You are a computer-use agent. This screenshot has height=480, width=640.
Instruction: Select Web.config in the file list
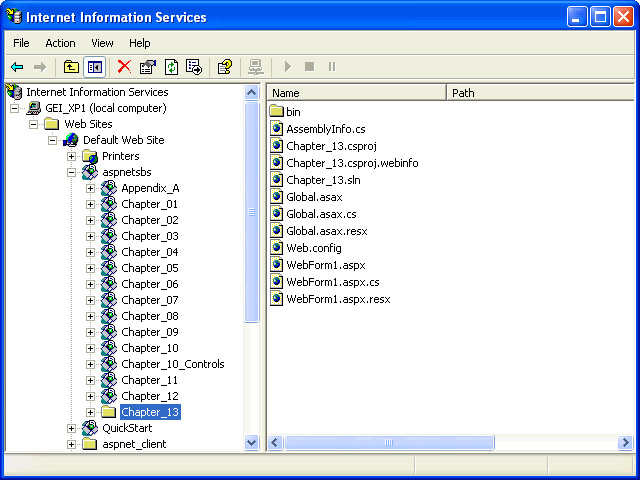(313, 248)
